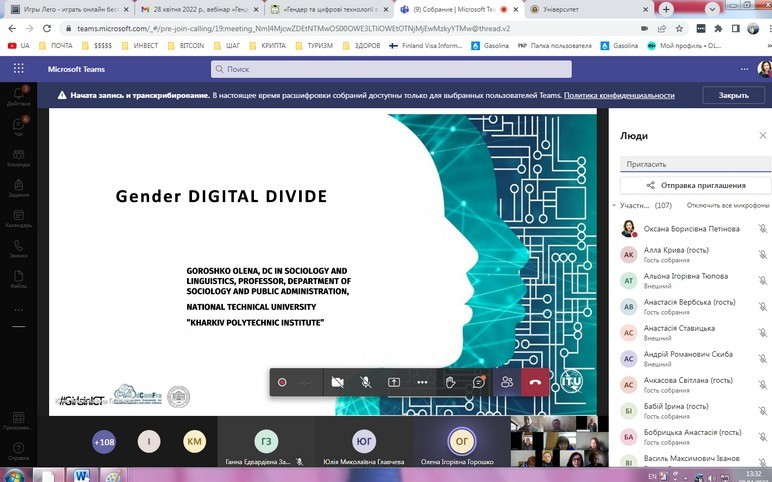Open Teams app launcher grid

[18, 69]
